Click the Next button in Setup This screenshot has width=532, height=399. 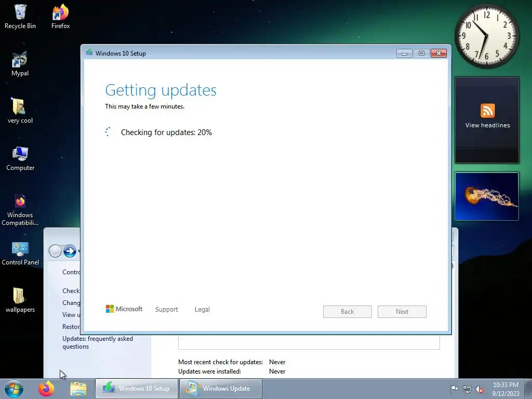click(x=402, y=312)
